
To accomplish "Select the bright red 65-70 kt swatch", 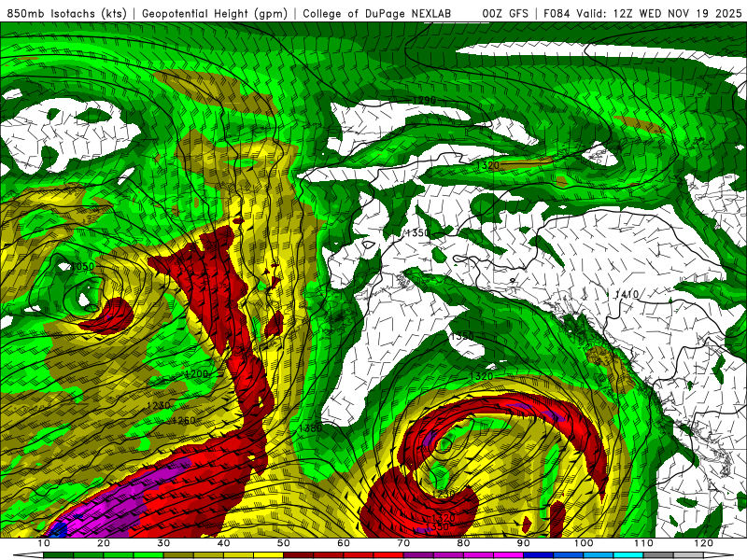I will pyautogui.click(x=388, y=555).
